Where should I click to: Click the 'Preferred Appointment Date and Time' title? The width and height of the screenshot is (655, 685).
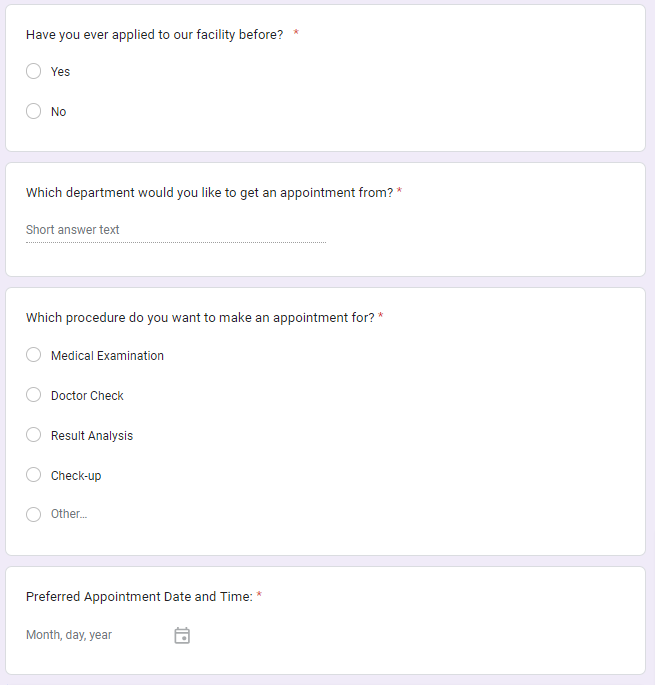pos(139,596)
